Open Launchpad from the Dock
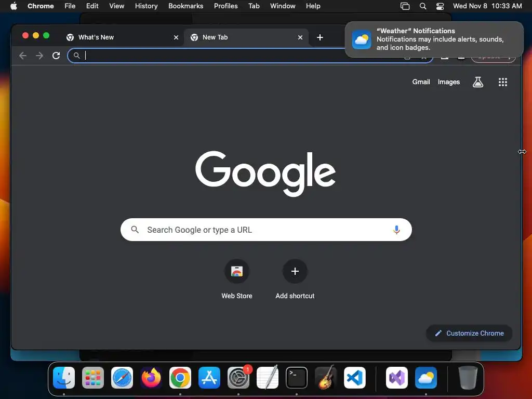The image size is (532, 399). 93,377
